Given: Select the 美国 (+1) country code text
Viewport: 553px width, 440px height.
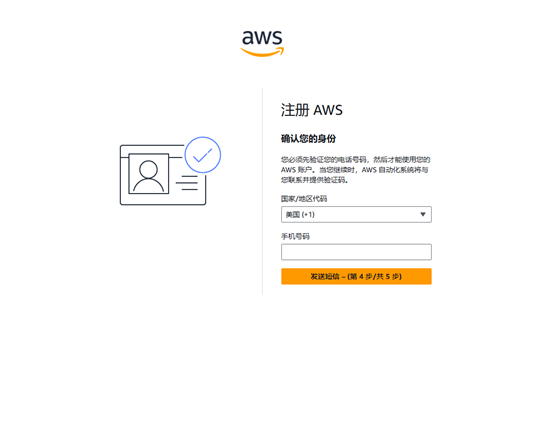Looking at the screenshot, I should tap(300, 214).
